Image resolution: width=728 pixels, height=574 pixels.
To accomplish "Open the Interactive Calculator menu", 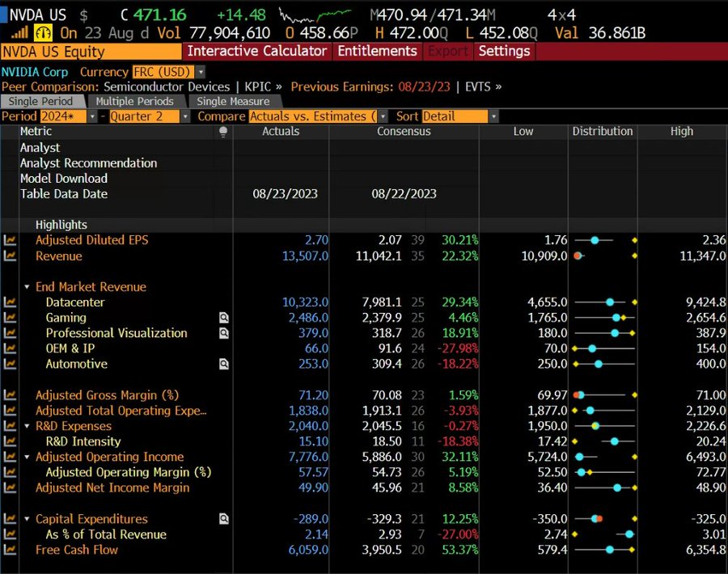I will point(257,51).
